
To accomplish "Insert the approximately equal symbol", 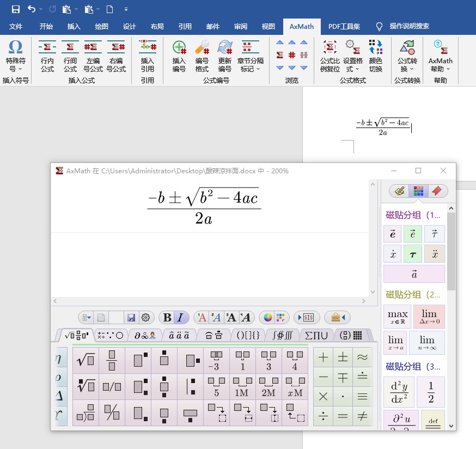I will (363, 357).
